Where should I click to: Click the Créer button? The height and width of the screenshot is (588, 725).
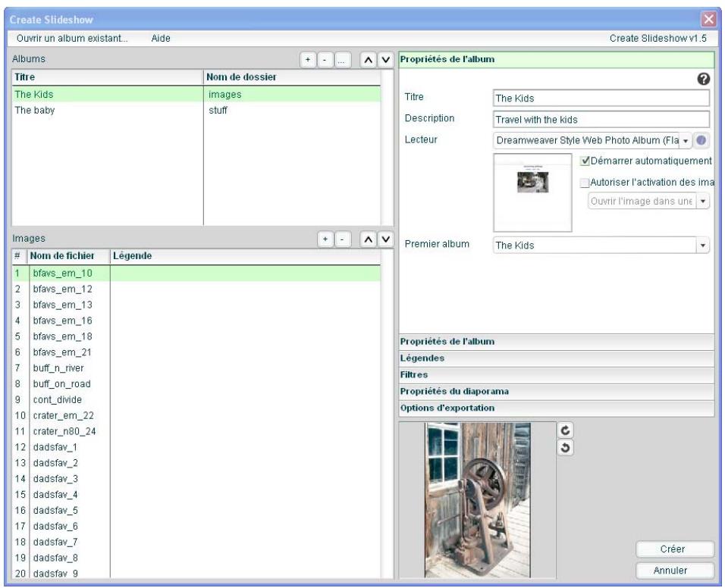(x=675, y=549)
